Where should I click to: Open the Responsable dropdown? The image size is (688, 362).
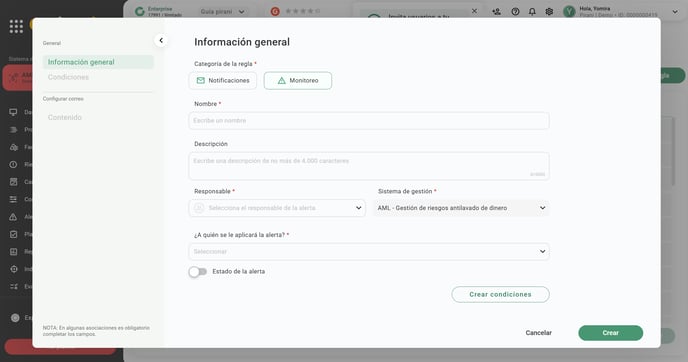(277, 208)
